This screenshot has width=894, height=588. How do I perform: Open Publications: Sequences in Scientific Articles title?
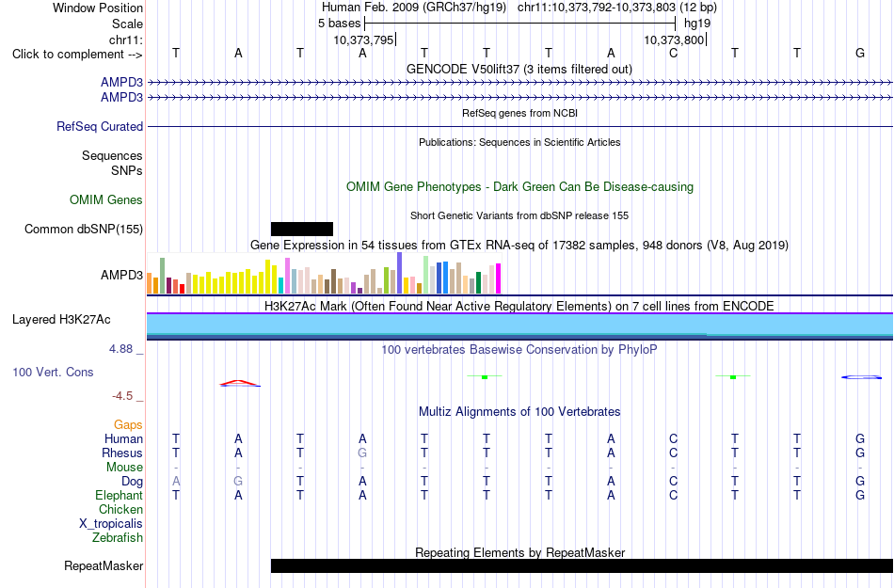[x=519, y=142]
